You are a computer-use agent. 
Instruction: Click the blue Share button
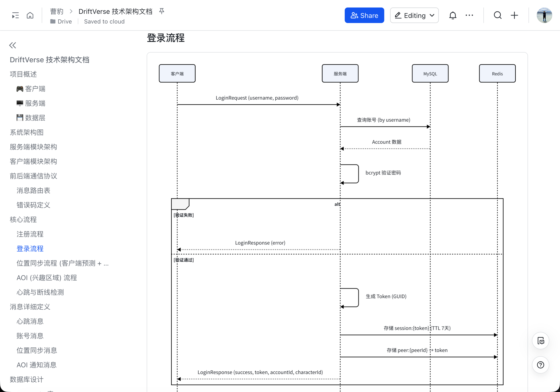click(364, 15)
